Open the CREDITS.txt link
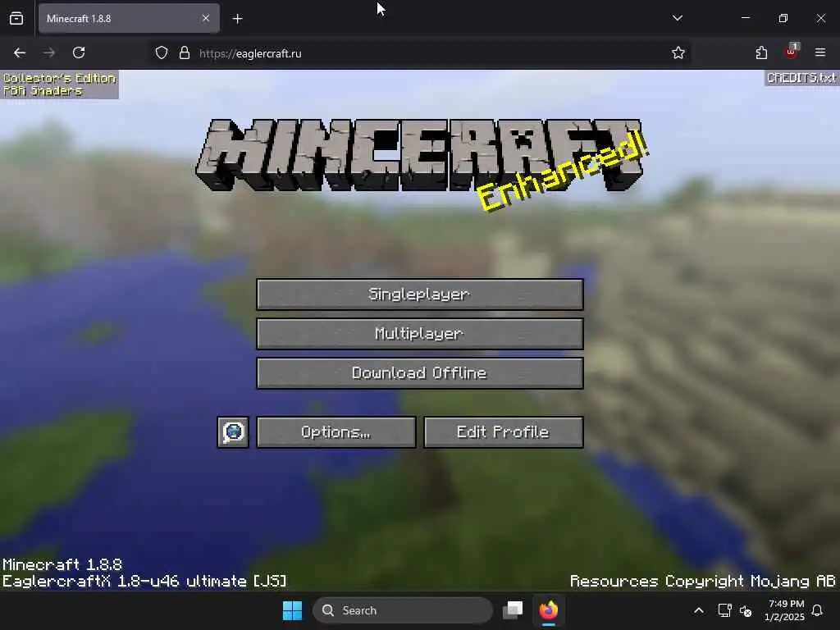The width and height of the screenshot is (840, 630). click(801, 78)
